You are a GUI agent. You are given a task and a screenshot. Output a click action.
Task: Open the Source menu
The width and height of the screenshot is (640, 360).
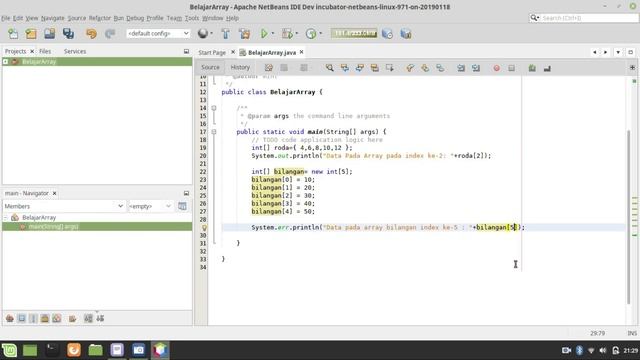click(x=77, y=18)
